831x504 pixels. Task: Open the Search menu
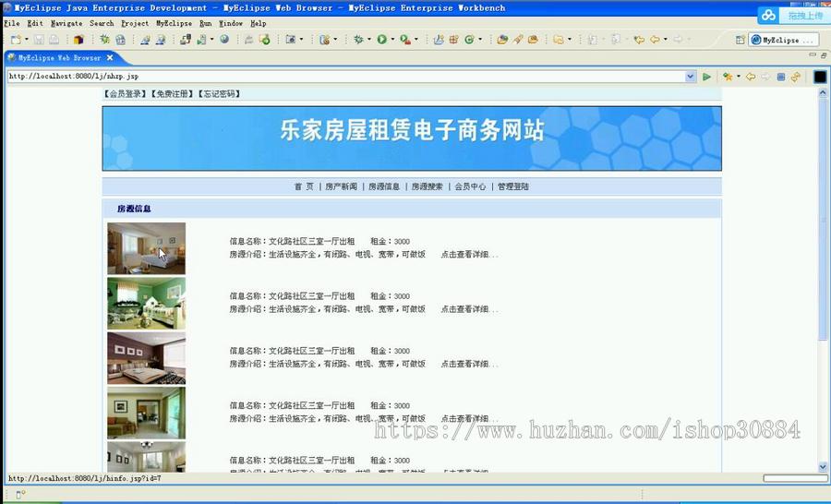(x=102, y=23)
